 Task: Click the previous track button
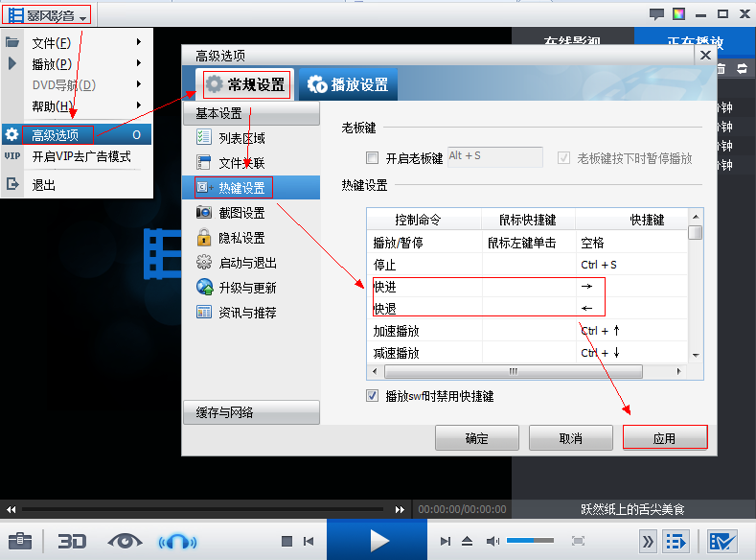point(309,541)
